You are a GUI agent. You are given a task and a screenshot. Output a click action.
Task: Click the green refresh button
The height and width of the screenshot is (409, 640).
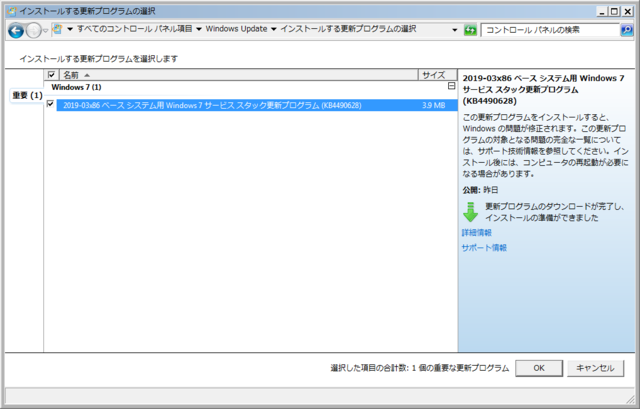click(470, 30)
